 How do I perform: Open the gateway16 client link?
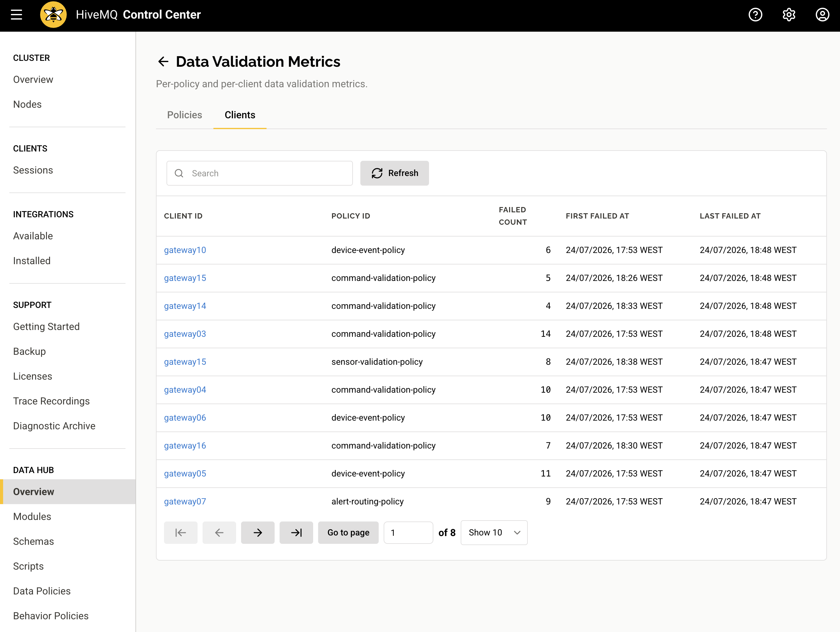click(185, 446)
